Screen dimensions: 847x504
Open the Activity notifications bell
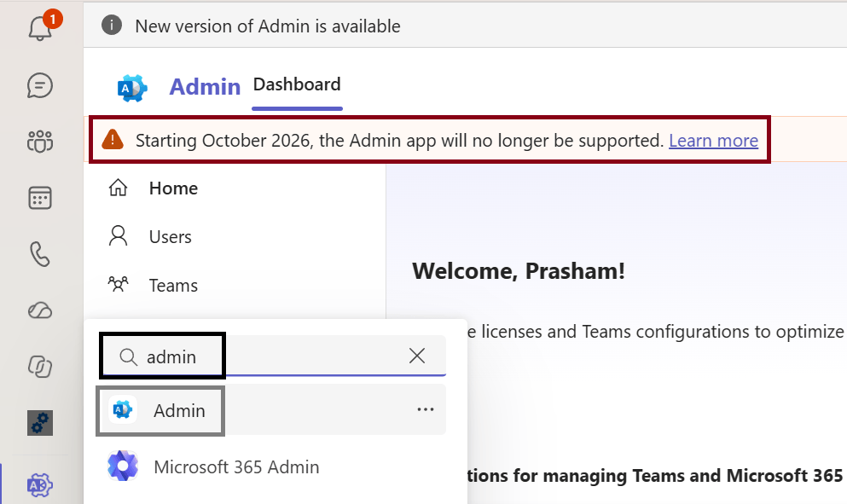point(40,27)
